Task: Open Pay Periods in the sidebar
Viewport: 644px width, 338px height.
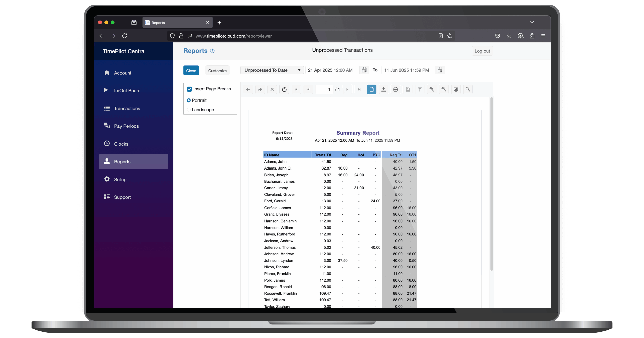Action: click(126, 126)
